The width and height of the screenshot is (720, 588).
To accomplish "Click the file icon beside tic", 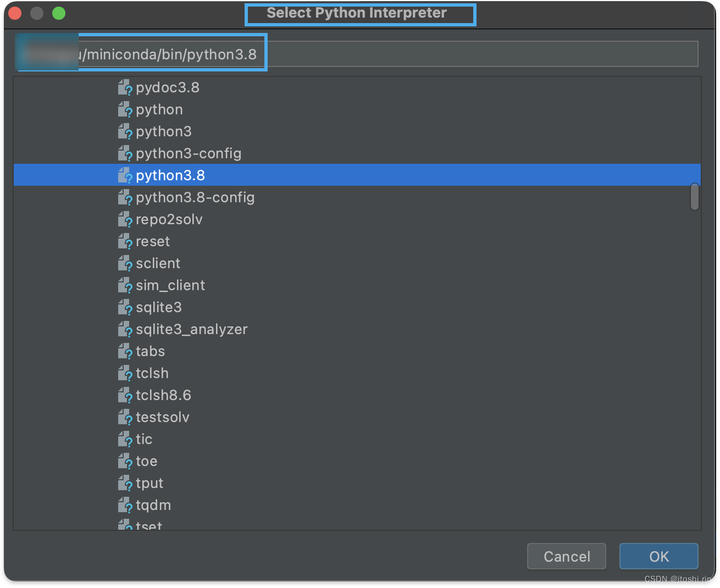I will [x=125, y=439].
